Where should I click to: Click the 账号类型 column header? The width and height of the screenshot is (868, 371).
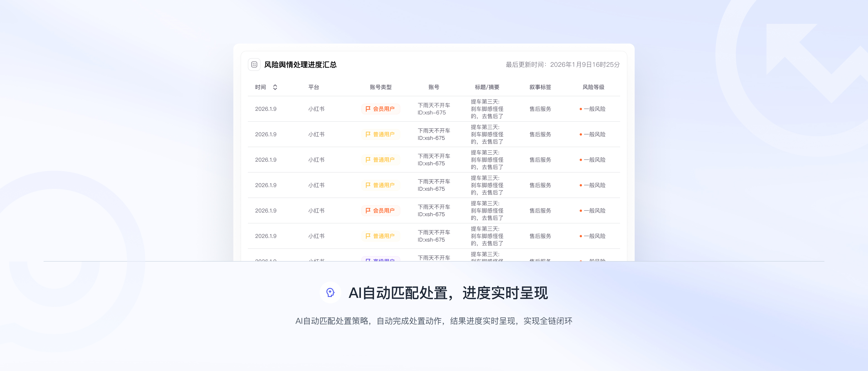pos(380,87)
